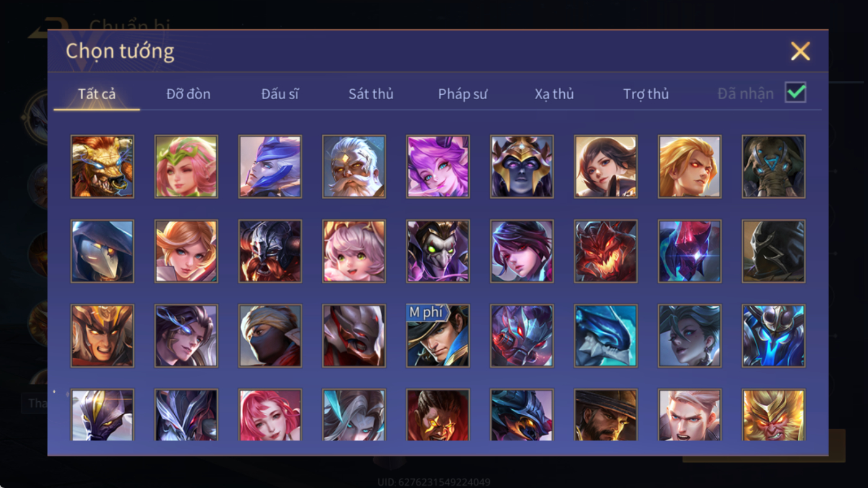Pick the purple-haired girl hero portrait

[x=438, y=167]
